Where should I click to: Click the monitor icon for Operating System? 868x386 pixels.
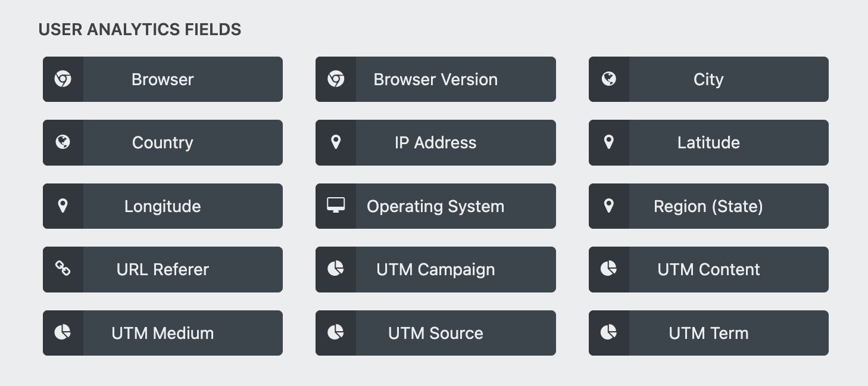(x=336, y=206)
